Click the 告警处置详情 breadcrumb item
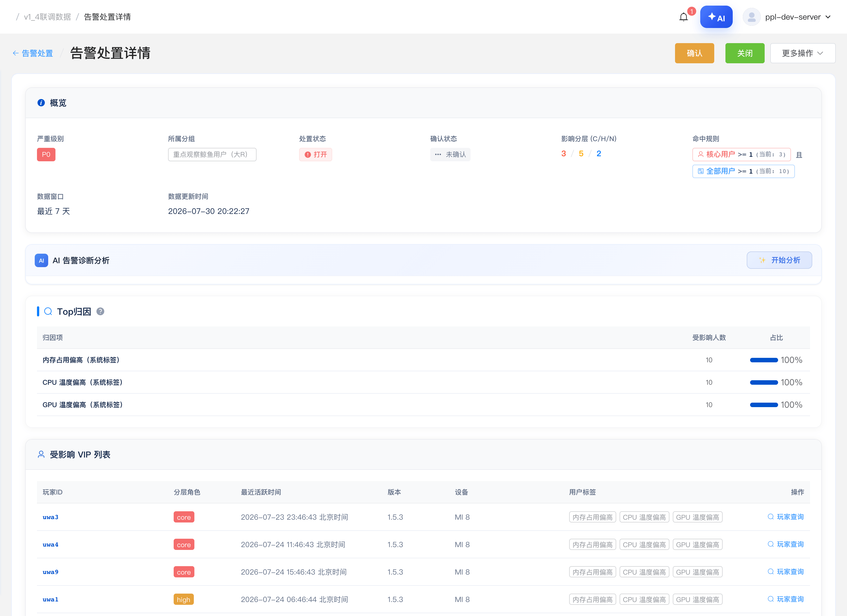 tap(107, 17)
